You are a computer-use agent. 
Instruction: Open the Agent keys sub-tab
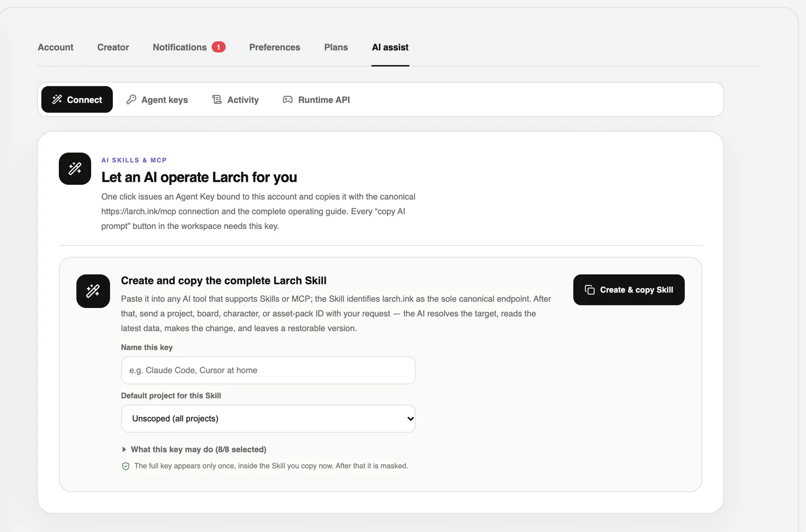coord(157,100)
